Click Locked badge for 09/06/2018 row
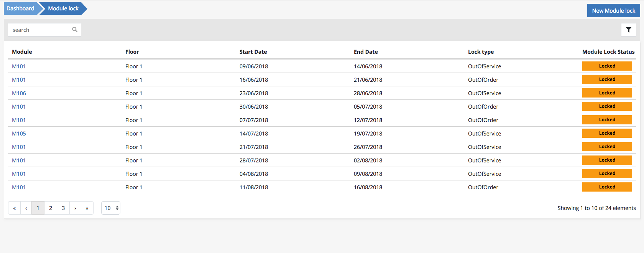This screenshot has height=253, width=644. 607,66
